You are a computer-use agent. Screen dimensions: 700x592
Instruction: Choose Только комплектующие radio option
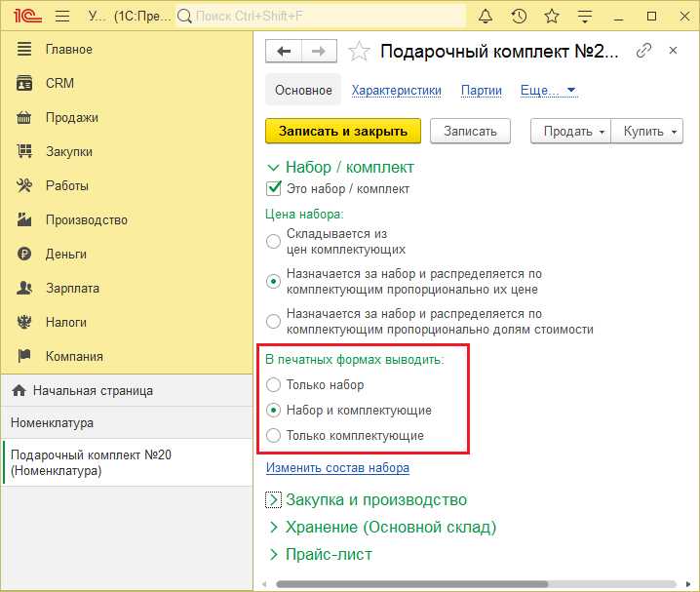click(x=274, y=436)
